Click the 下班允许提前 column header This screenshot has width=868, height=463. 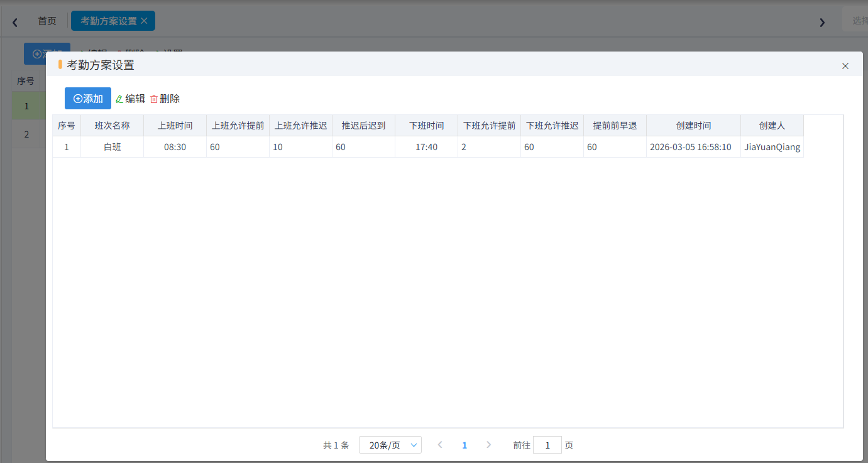(490, 126)
